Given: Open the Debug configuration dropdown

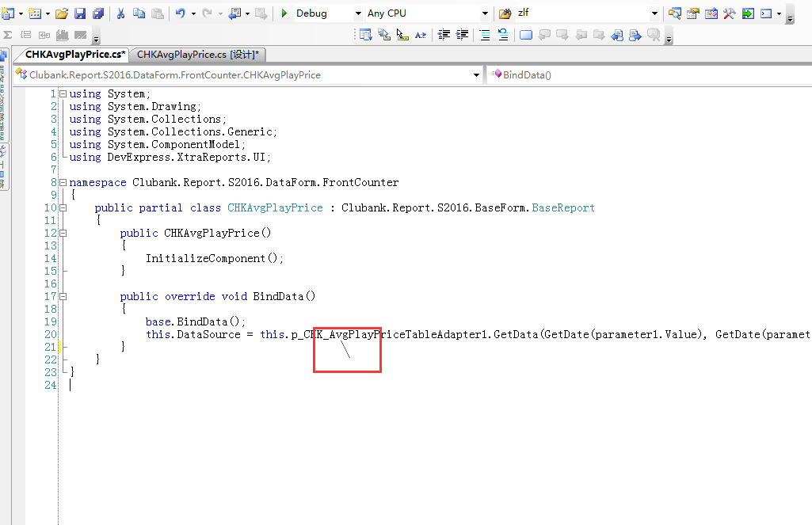Looking at the screenshot, I should click(358, 13).
